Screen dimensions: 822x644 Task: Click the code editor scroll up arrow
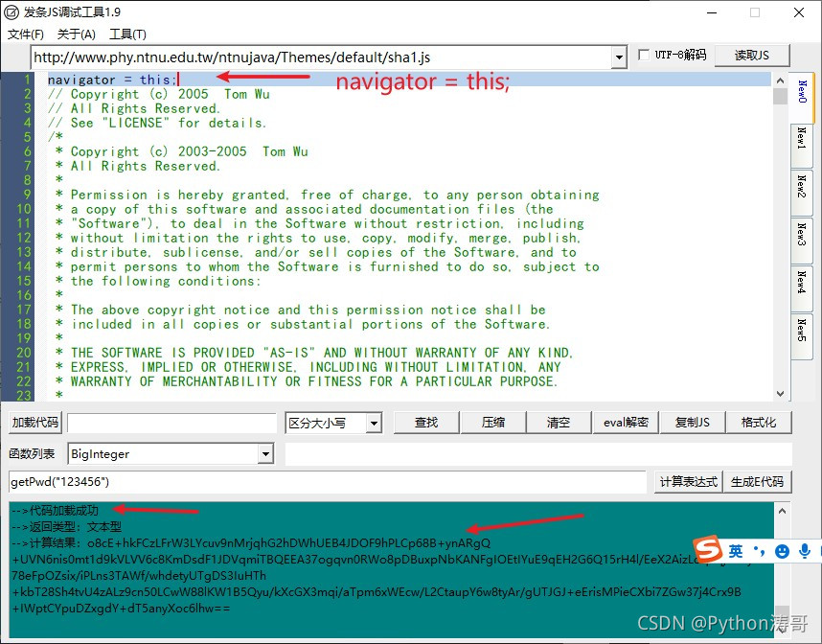pyautogui.click(x=780, y=80)
